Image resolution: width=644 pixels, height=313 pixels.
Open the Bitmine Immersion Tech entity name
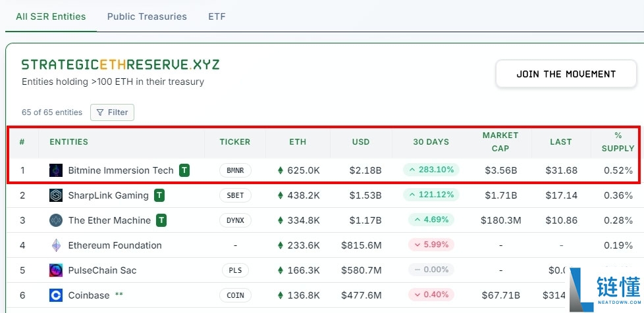click(x=121, y=170)
